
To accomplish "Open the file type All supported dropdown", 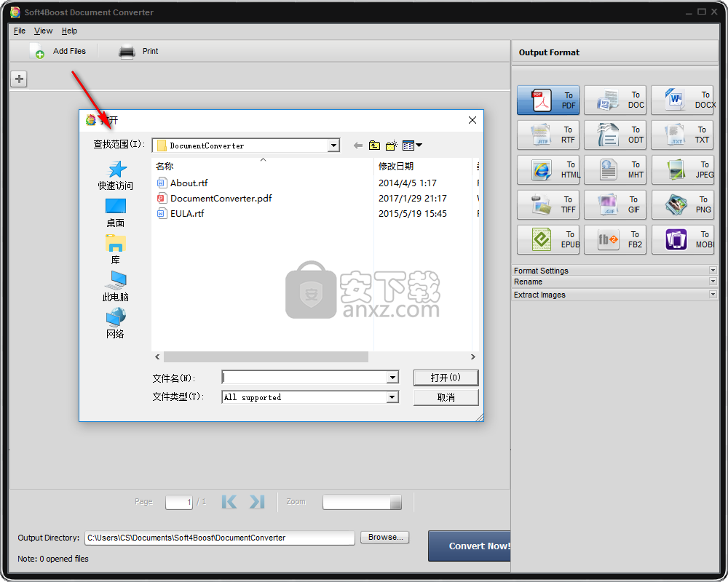I will [393, 397].
